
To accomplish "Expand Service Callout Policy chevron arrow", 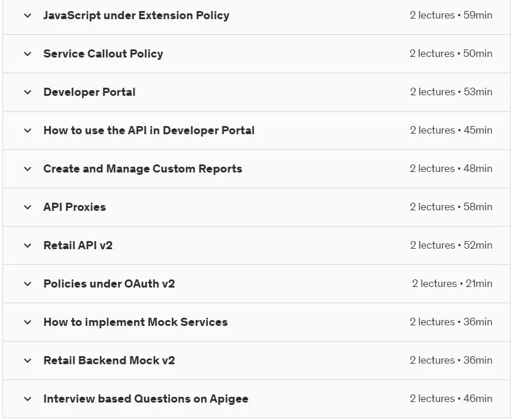I will point(28,53).
